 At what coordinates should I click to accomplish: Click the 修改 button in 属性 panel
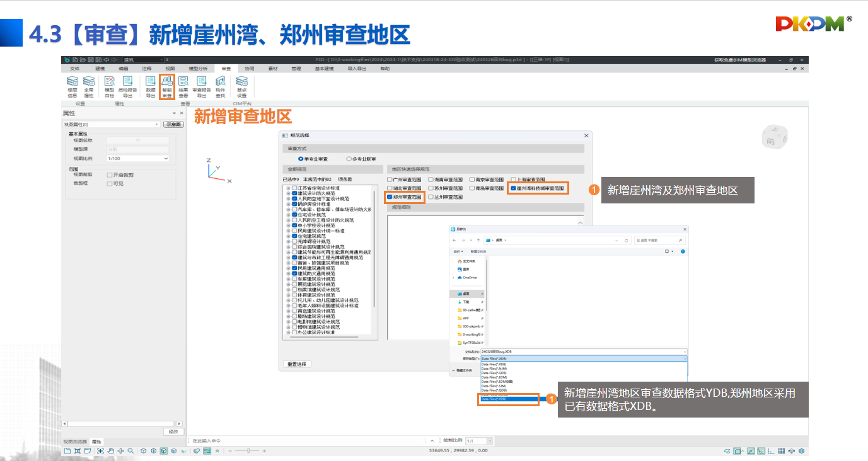click(x=173, y=431)
